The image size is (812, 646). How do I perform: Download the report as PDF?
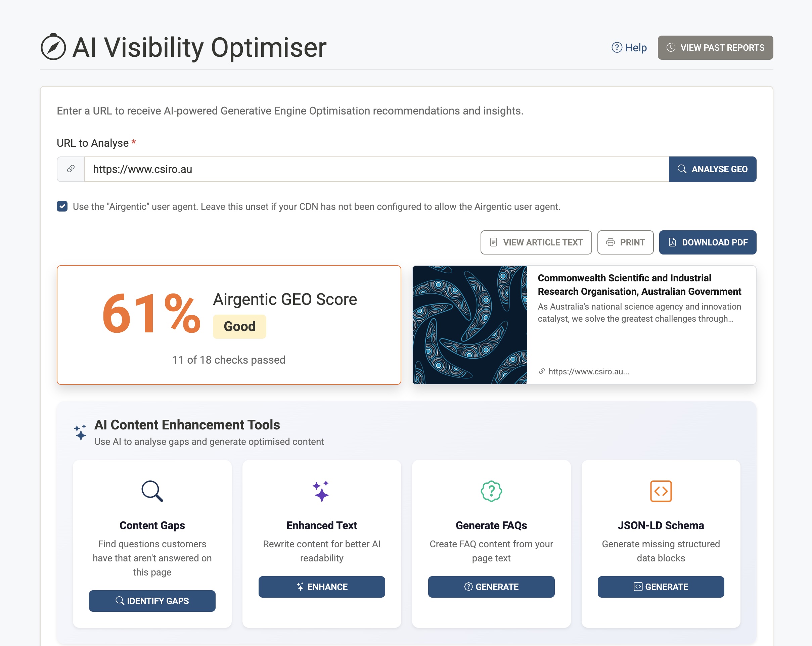(x=707, y=242)
